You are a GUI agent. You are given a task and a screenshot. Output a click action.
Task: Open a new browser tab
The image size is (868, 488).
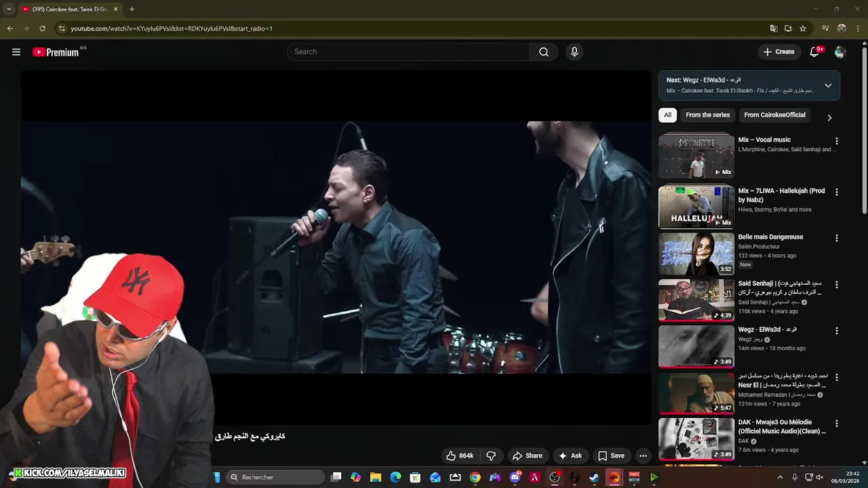[x=132, y=9]
